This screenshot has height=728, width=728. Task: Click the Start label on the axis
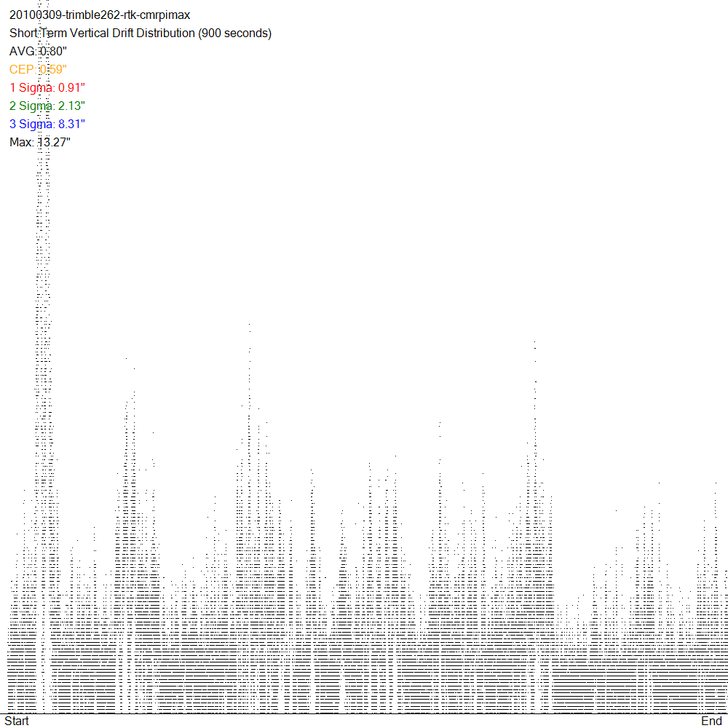click(17, 721)
